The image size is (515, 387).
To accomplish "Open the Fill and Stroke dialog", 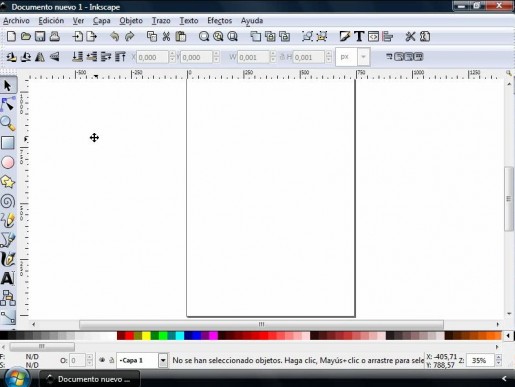I will point(345,36).
